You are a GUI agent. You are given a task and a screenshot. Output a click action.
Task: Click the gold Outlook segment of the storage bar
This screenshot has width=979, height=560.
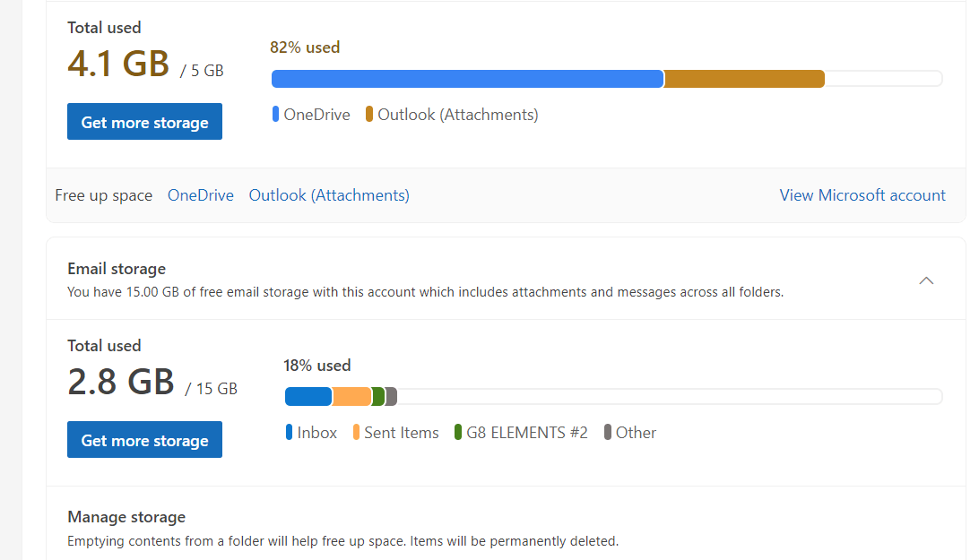coord(744,78)
